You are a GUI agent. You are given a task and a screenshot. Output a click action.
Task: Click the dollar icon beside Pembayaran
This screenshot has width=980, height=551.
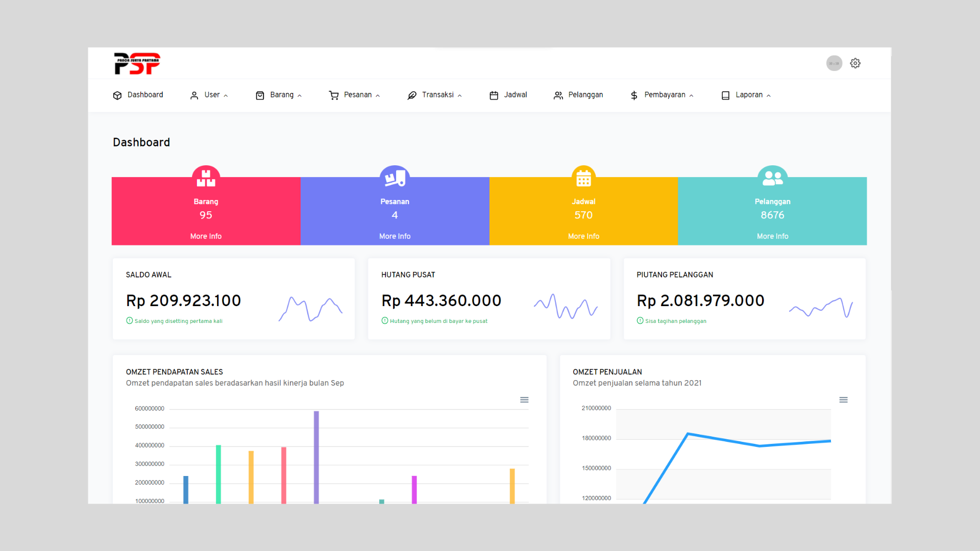click(634, 95)
